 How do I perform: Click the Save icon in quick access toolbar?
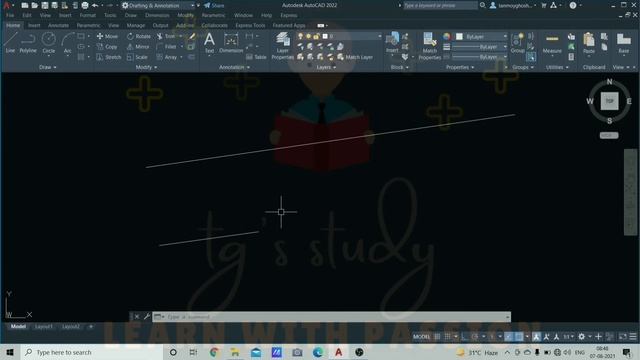click(x=44, y=5)
